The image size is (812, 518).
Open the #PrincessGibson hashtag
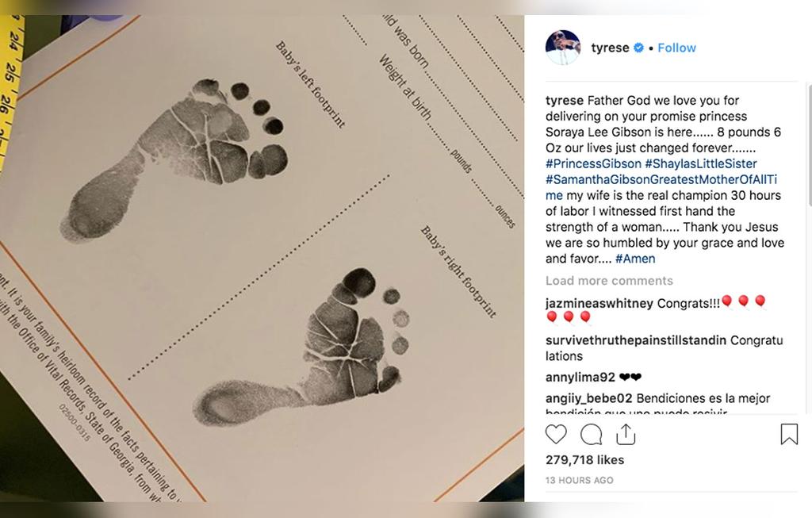593,163
